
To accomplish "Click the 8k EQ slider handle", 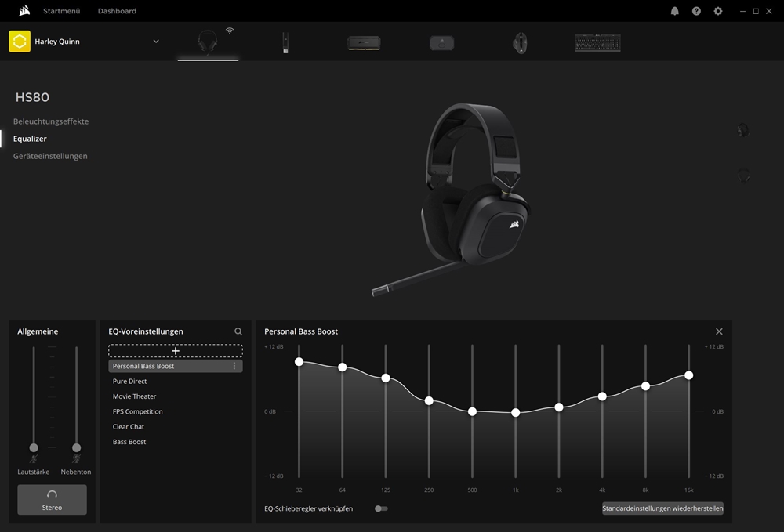I will point(645,386).
